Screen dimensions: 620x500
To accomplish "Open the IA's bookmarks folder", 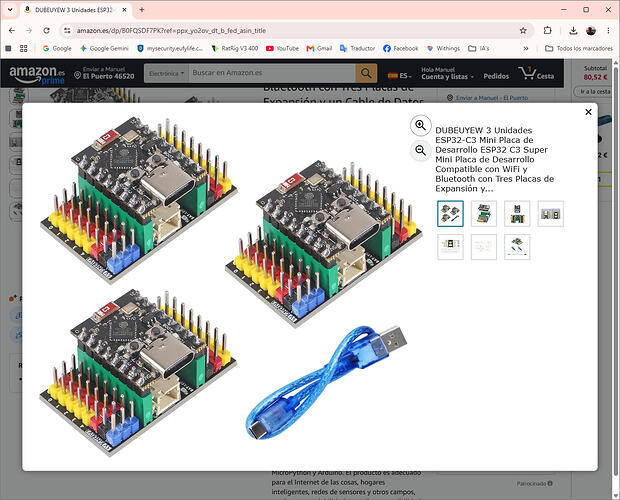I will tap(479, 48).
